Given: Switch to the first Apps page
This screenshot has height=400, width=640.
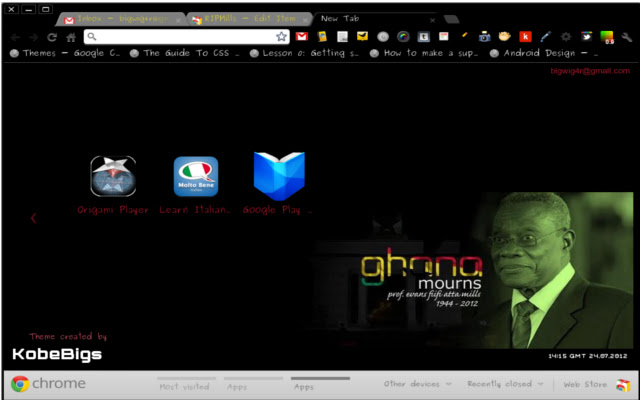Looking at the screenshot, I should tap(253, 384).
